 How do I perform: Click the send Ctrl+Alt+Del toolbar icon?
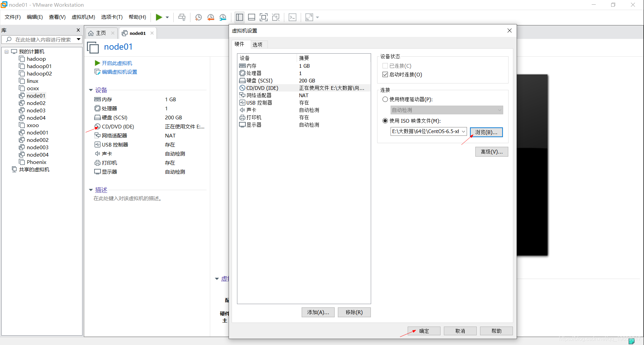[x=182, y=17]
